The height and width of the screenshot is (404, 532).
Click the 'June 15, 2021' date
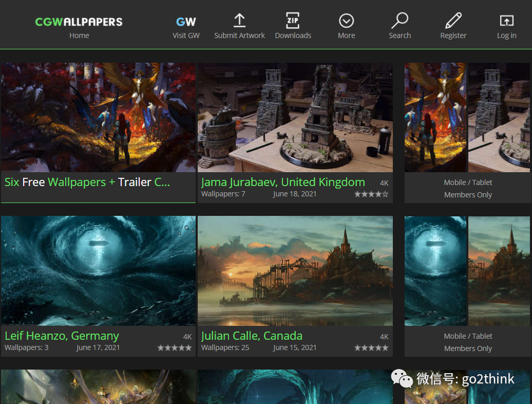295,347
